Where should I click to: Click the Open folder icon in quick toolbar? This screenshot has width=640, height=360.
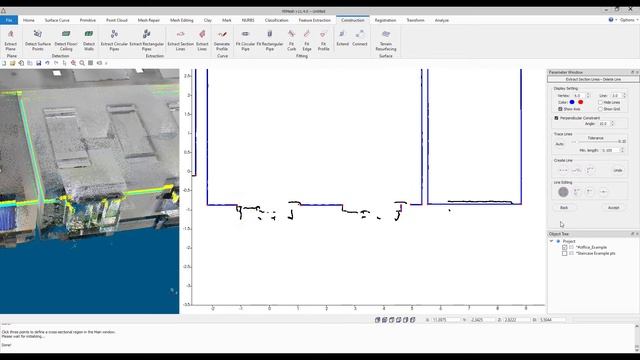[x=13, y=63]
